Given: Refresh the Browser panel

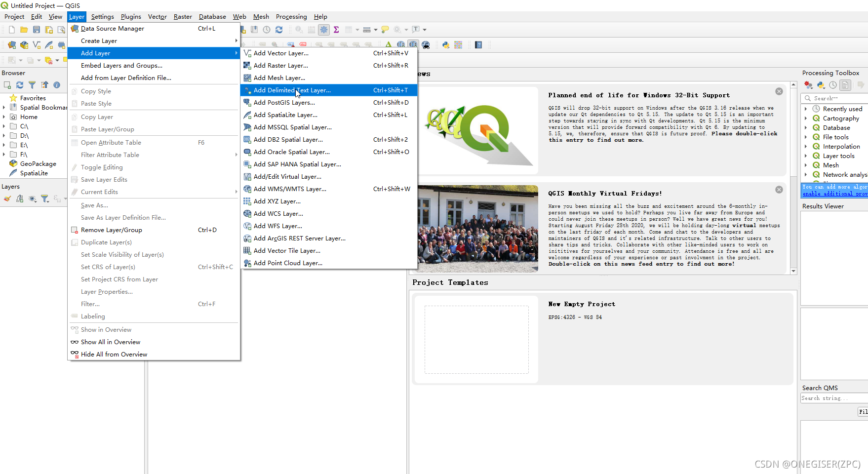Looking at the screenshot, I should pos(20,85).
